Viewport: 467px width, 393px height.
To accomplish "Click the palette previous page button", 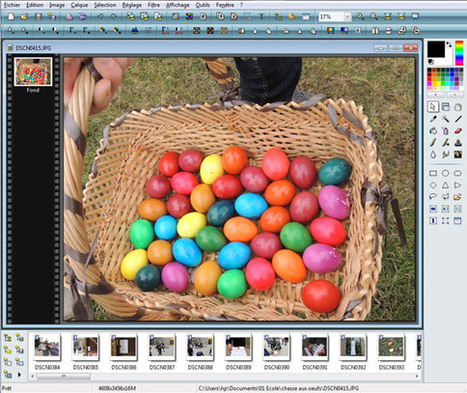I will click(436, 95).
